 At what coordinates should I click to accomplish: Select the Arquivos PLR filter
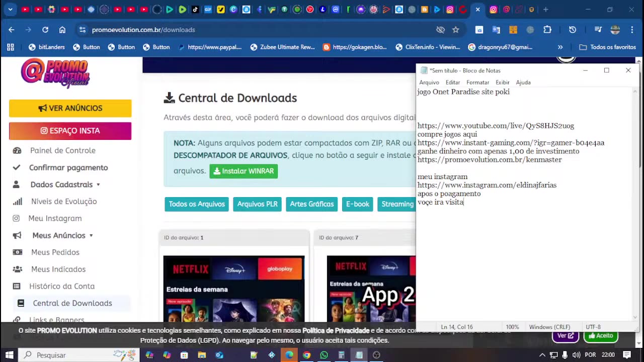point(257,204)
